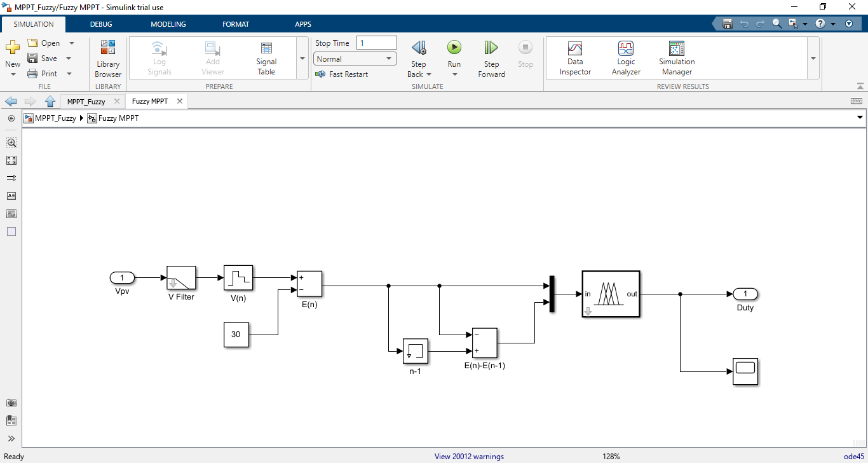Open the Simulation Manager
868x463 pixels.
[677, 59]
